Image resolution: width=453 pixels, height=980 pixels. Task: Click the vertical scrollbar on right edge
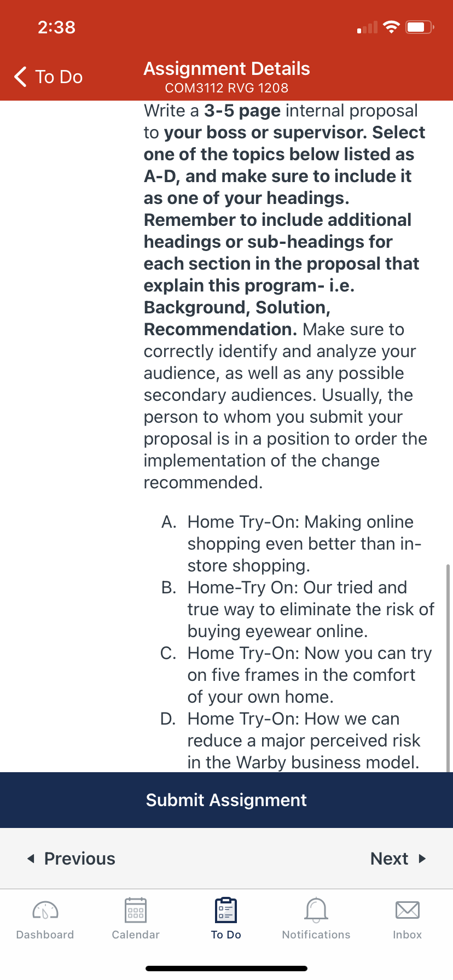tap(448, 667)
